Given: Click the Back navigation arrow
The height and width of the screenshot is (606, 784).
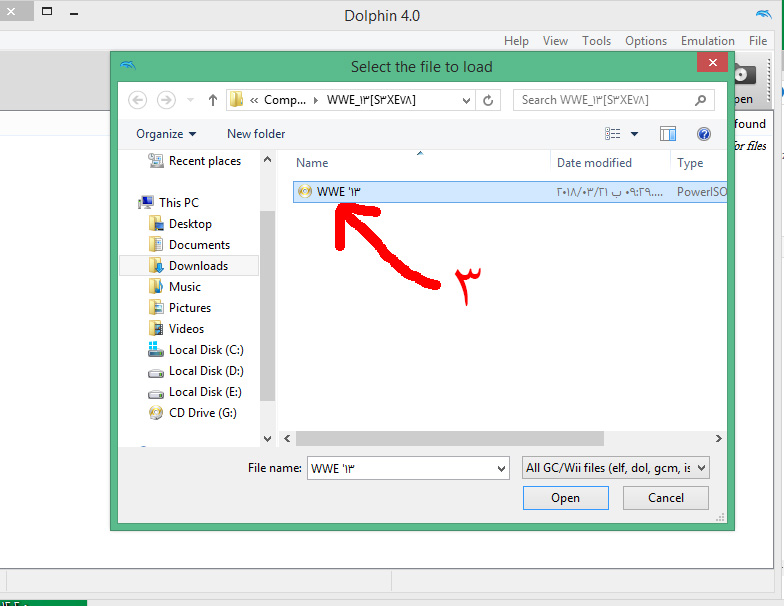Looking at the screenshot, I should tap(138, 100).
